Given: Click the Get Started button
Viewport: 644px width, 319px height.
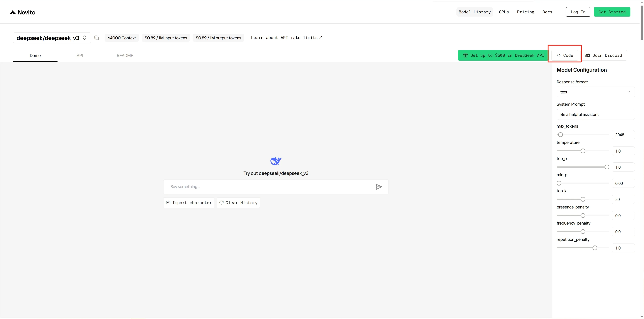Looking at the screenshot, I should click(612, 12).
